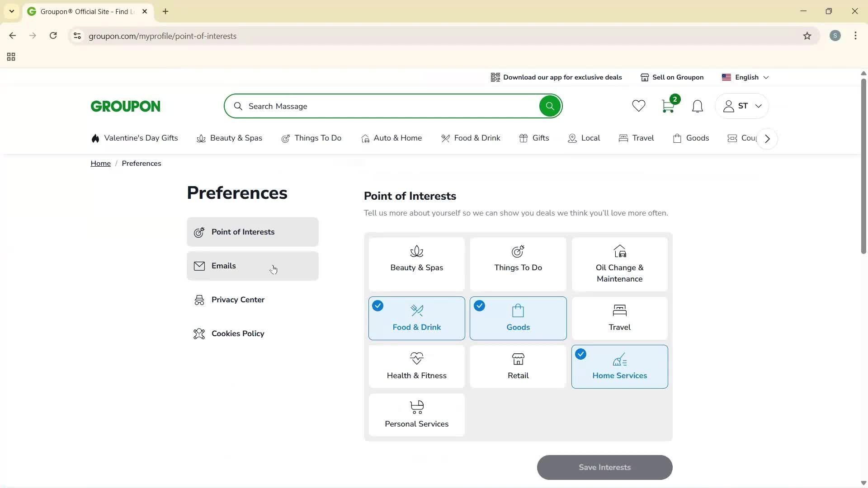Expand the ST account menu

click(x=741, y=106)
